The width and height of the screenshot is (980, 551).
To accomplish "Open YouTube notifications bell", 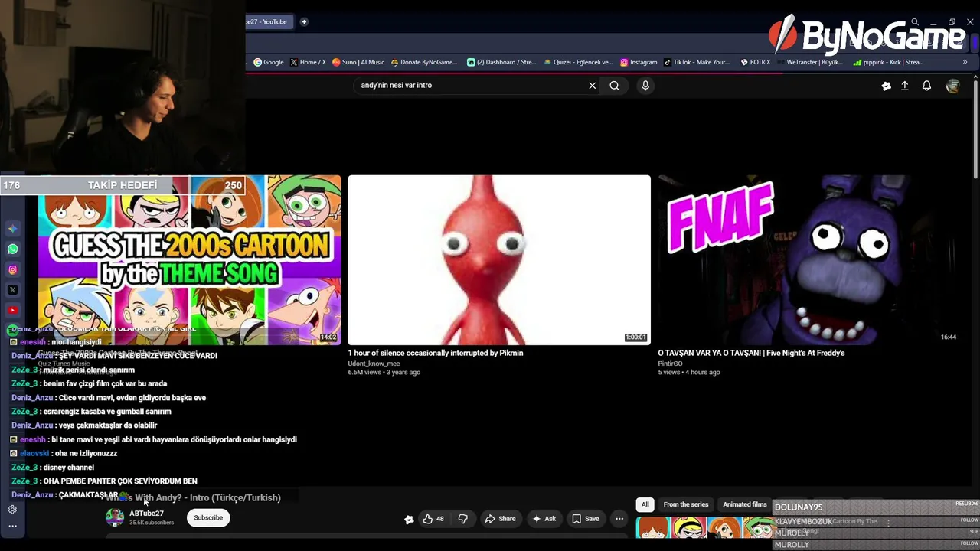I will coord(926,86).
